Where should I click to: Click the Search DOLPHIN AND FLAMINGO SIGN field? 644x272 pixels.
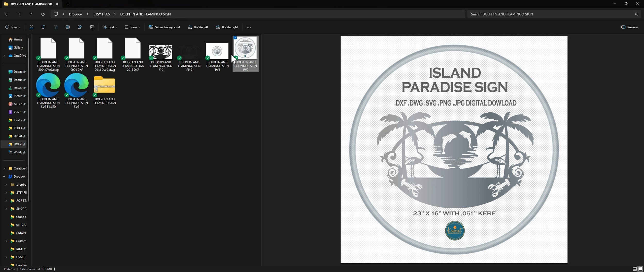pos(553,14)
